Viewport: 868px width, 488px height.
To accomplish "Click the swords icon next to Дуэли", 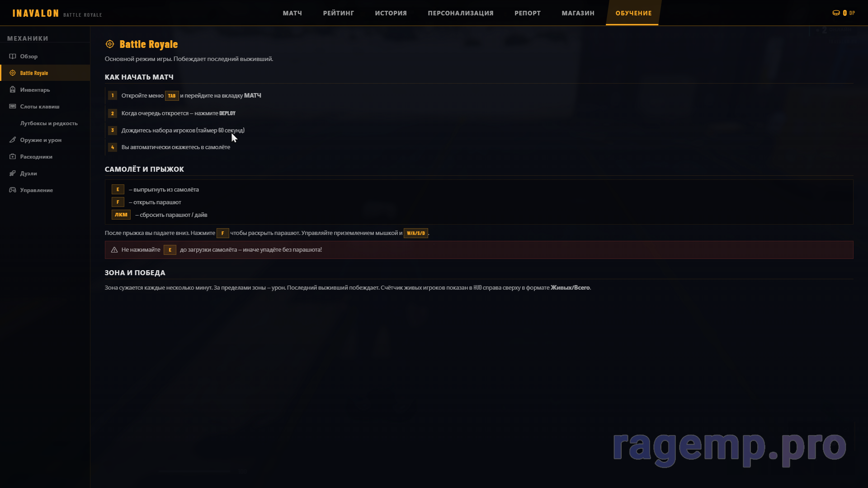I will pos(13,174).
